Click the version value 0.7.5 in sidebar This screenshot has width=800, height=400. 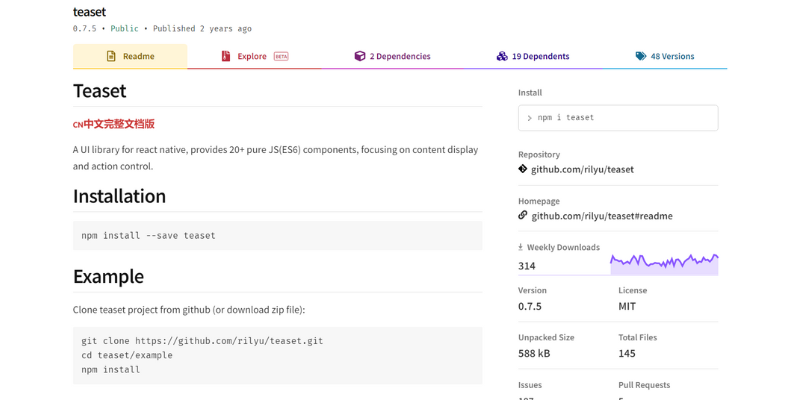530,307
